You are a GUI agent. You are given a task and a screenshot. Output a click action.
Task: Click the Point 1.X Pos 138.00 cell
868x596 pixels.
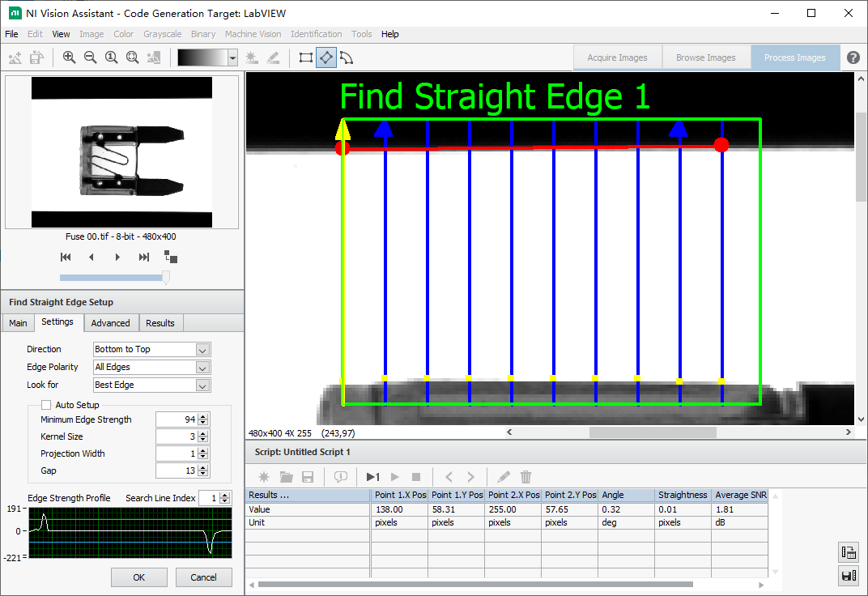click(x=399, y=509)
